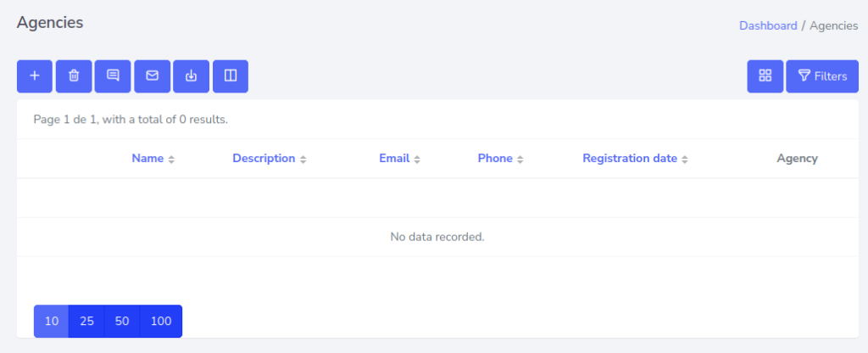The height and width of the screenshot is (353, 868).
Task: Click the Agency column header
Action: (797, 159)
